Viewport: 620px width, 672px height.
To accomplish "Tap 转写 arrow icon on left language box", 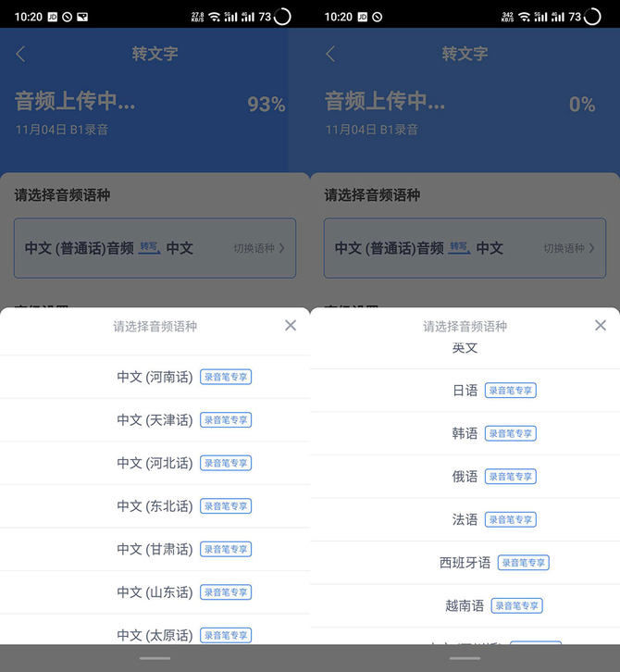I will pyautogui.click(x=150, y=248).
